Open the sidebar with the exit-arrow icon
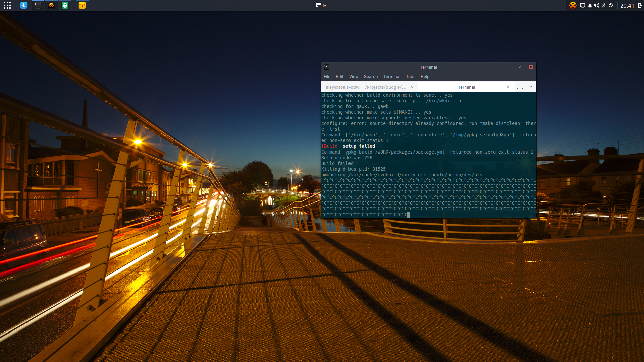644x362 pixels. coord(640,5)
